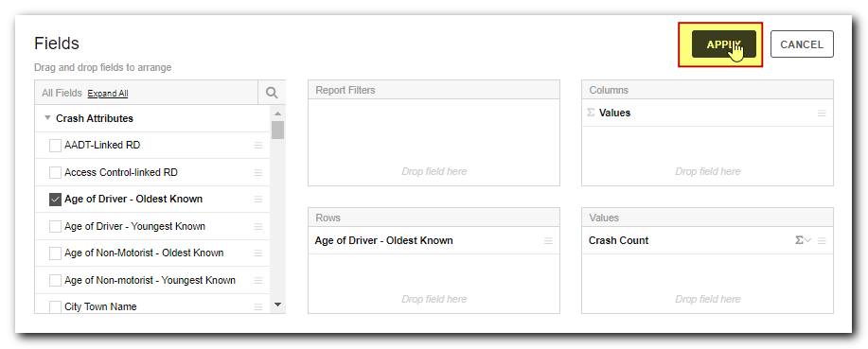Click drag handle beside AADT-Linked RD
Screen dimensions: 868x349
click(258, 146)
